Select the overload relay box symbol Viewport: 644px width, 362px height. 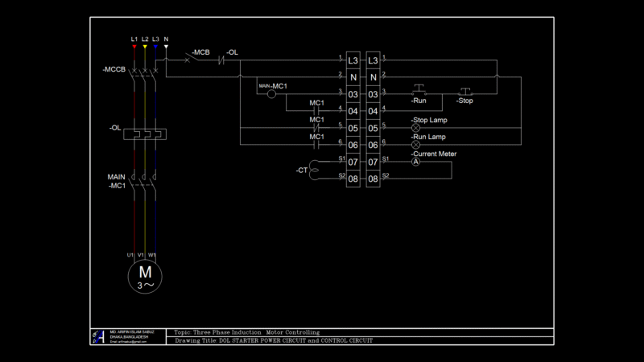point(145,134)
